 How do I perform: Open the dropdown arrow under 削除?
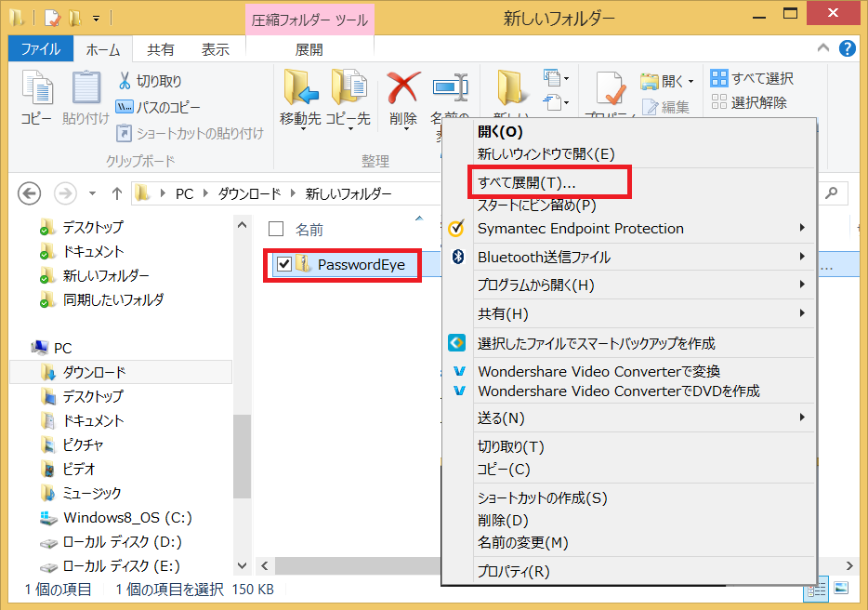tap(406, 129)
